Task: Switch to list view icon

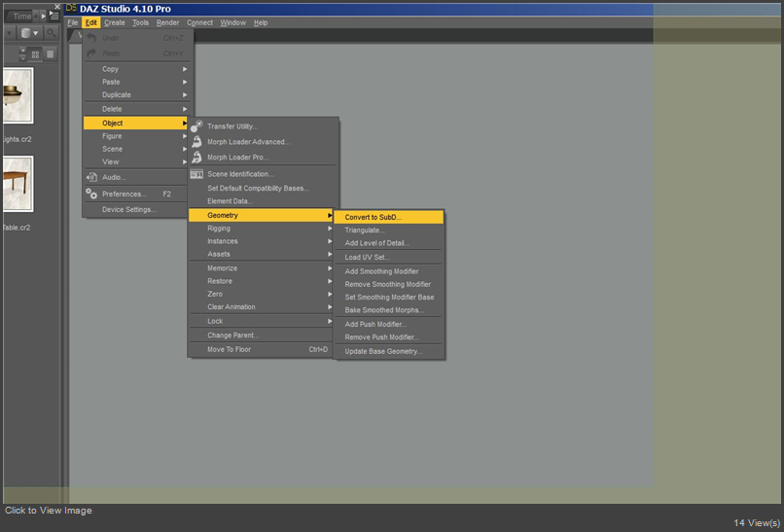Action: tap(50, 54)
